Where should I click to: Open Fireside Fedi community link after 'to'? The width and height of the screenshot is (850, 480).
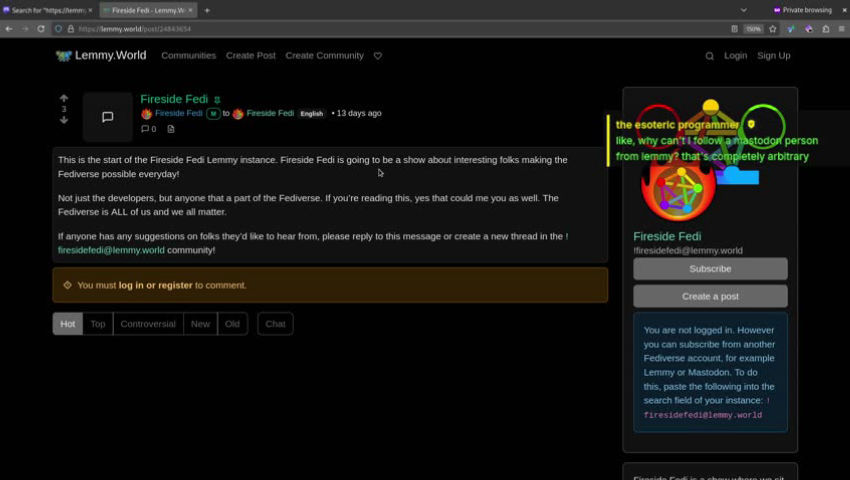point(270,113)
